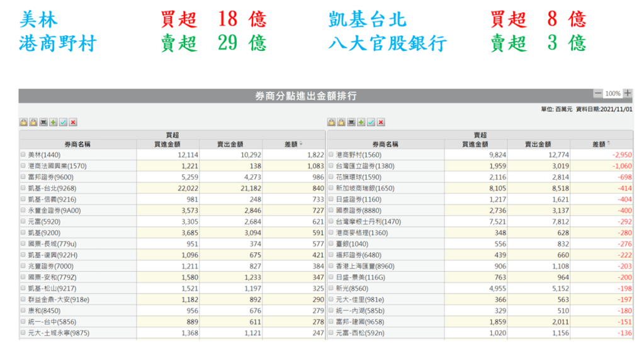Click the first lock icon in right toolbar

[x=331, y=122]
